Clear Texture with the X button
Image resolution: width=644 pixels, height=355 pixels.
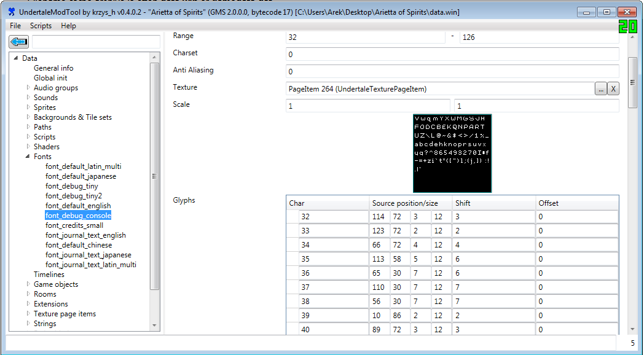pos(613,89)
